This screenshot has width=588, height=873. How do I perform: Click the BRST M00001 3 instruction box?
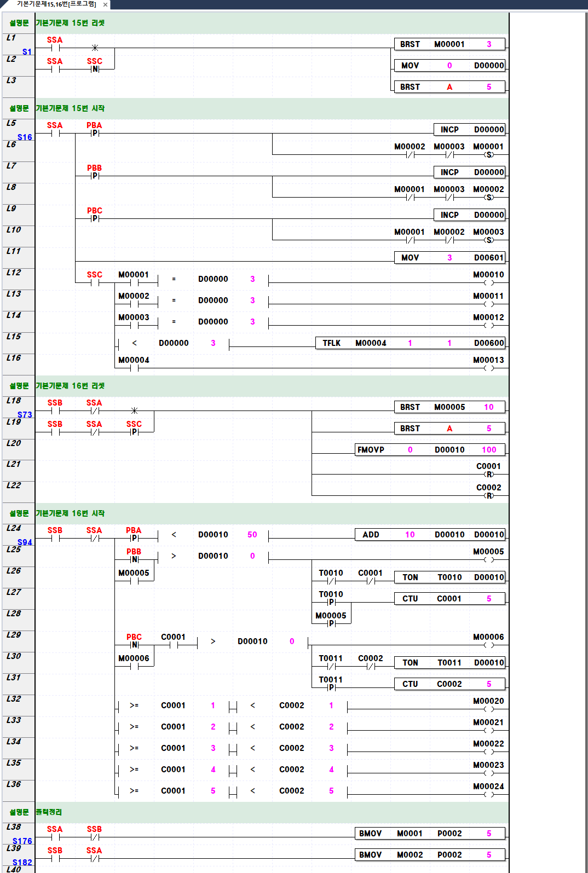pos(449,44)
